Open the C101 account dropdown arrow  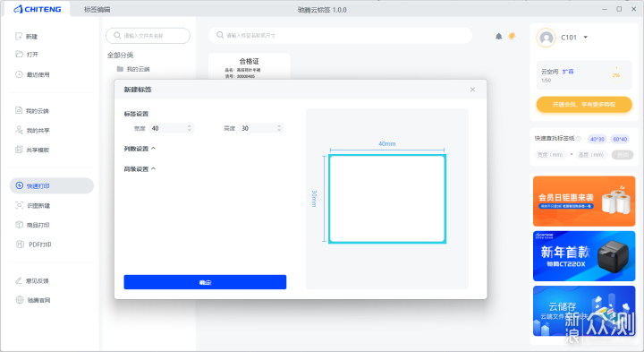586,38
